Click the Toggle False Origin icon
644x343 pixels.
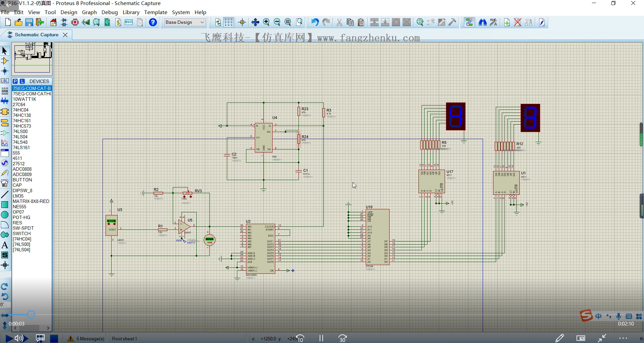pos(242,23)
